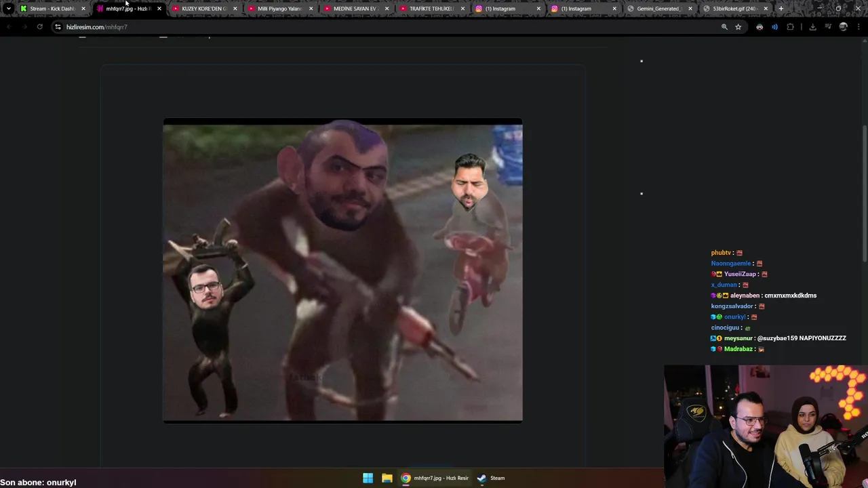The width and height of the screenshot is (868, 488).
Task: Click chat username cinociguu
Action: [725, 328]
